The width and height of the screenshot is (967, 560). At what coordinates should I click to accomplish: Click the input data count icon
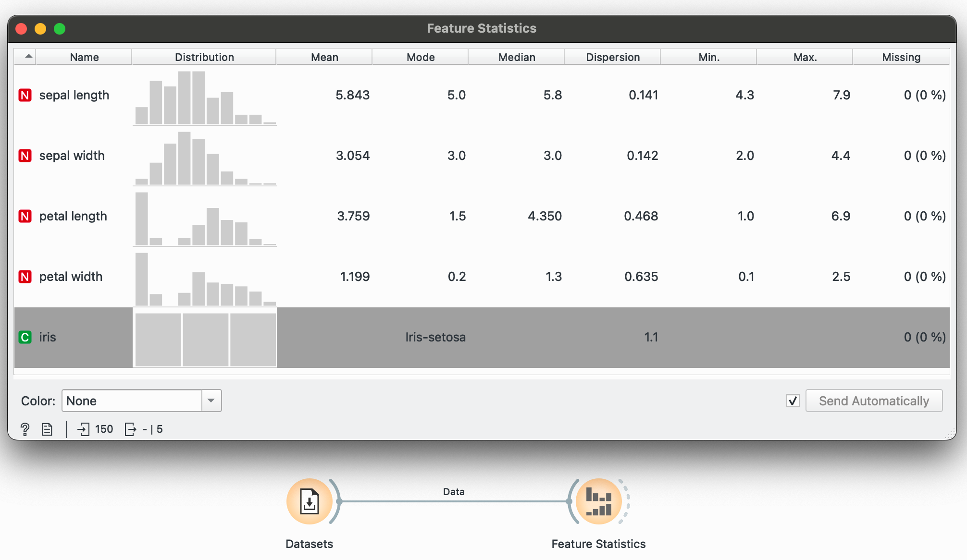click(x=84, y=429)
